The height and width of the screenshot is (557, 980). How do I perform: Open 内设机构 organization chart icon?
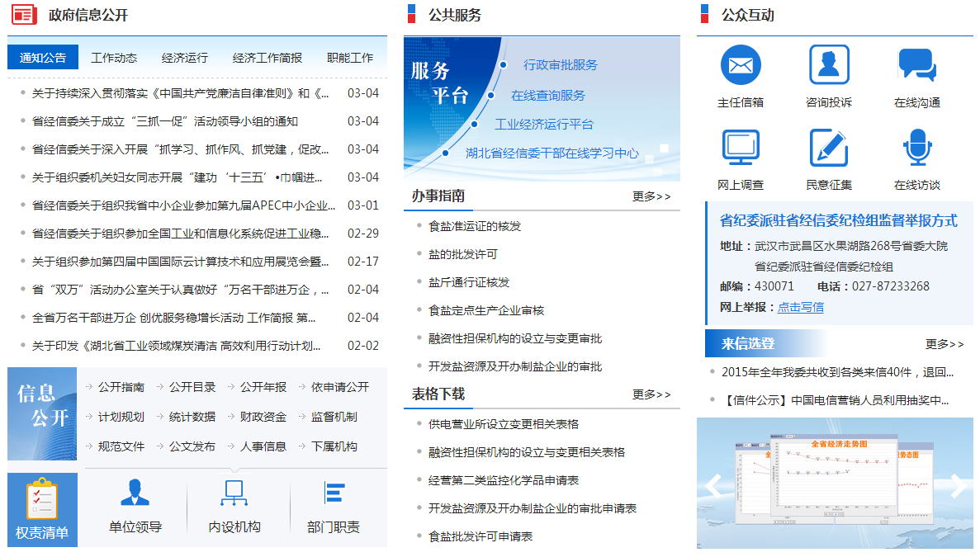click(234, 493)
